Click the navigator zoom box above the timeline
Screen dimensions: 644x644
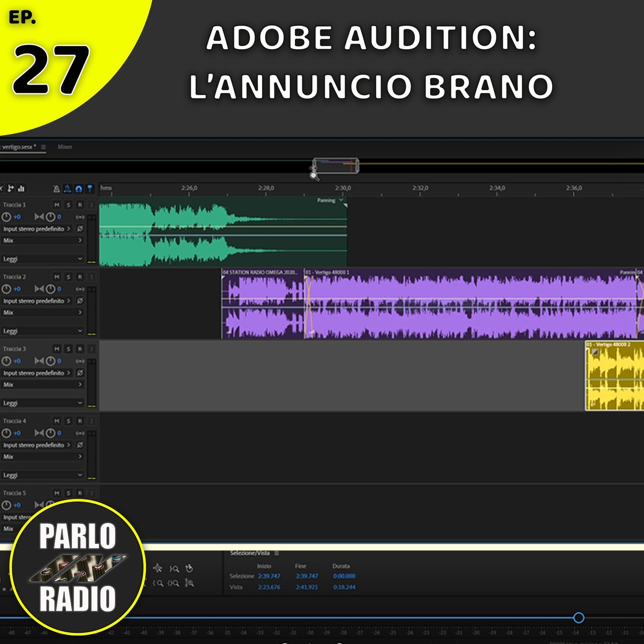click(x=335, y=166)
